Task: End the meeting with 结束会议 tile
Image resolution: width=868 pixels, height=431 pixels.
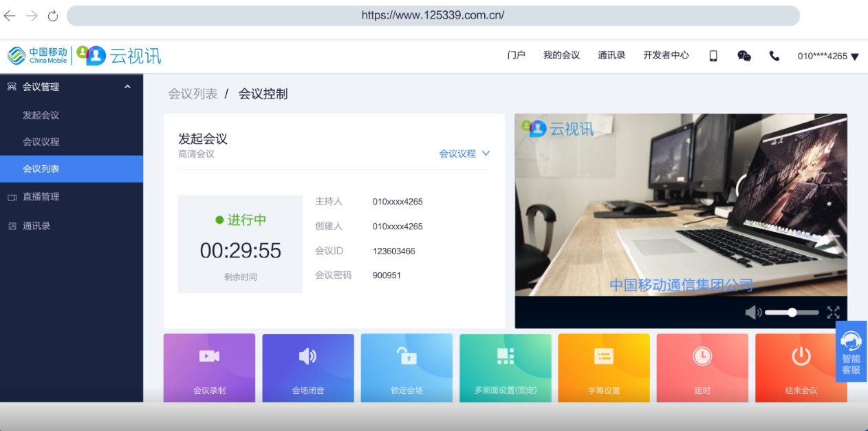Action: click(801, 368)
